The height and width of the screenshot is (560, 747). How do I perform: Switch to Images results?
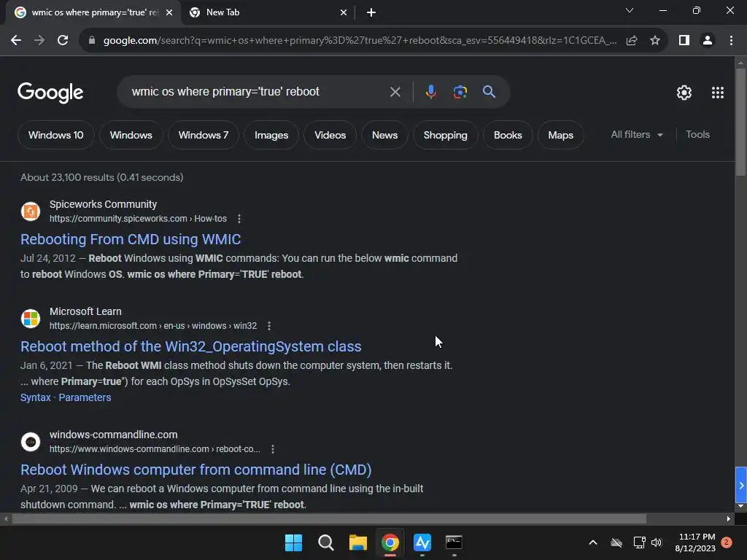pyautogui.click(x=271, y=135)
